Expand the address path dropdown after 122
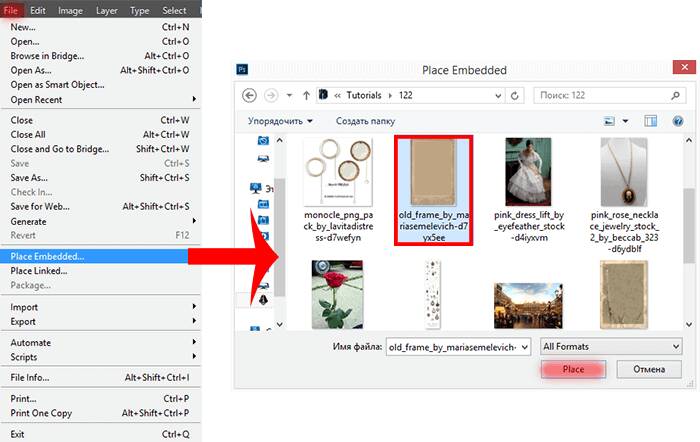The image size is (700, 442). point(498,96)
